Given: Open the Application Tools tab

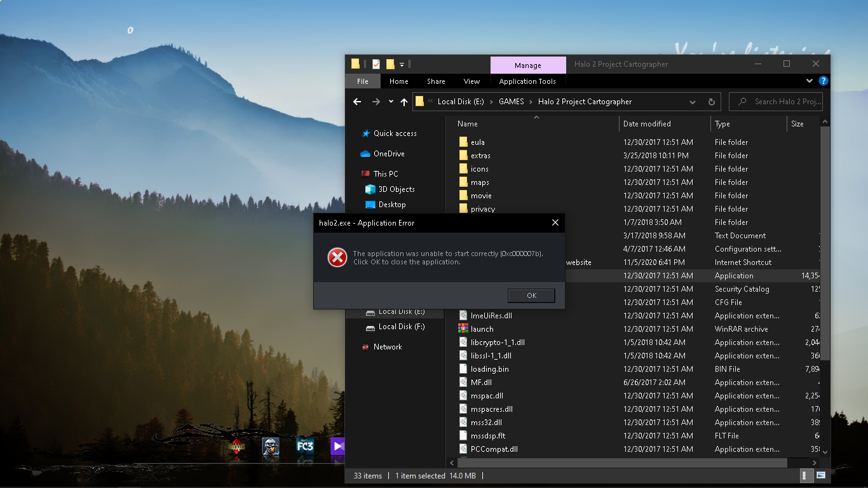Looking at the screenshot, I should 527,81.
